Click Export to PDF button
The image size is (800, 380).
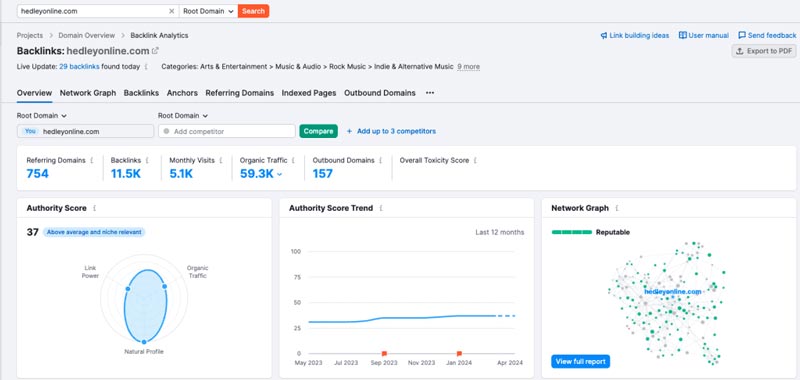(x=764, y=51)
